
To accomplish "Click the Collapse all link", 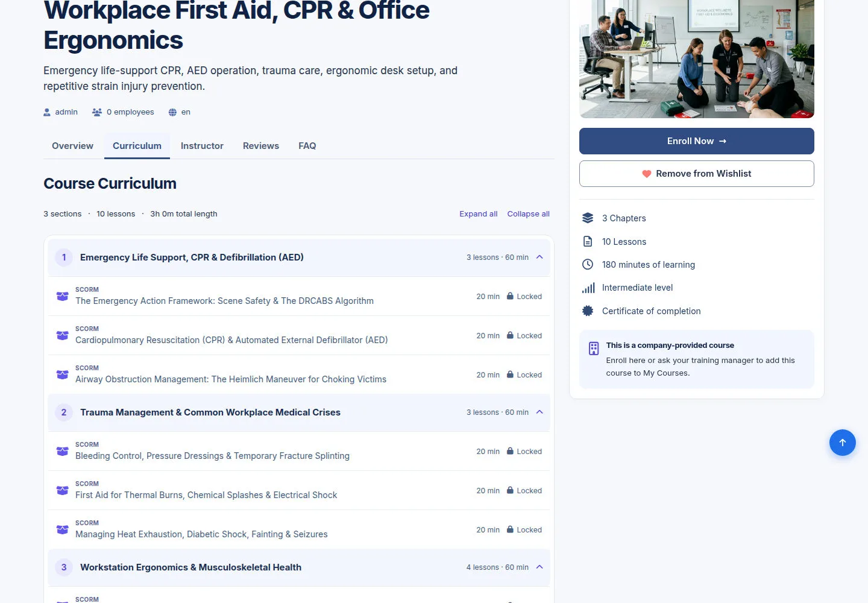I will click(529, 214).
